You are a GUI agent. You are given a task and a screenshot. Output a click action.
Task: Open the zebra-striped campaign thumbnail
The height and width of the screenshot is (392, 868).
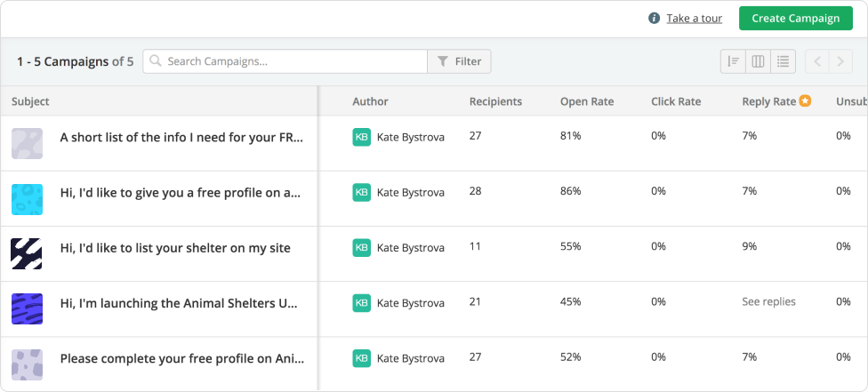[27, 253]
